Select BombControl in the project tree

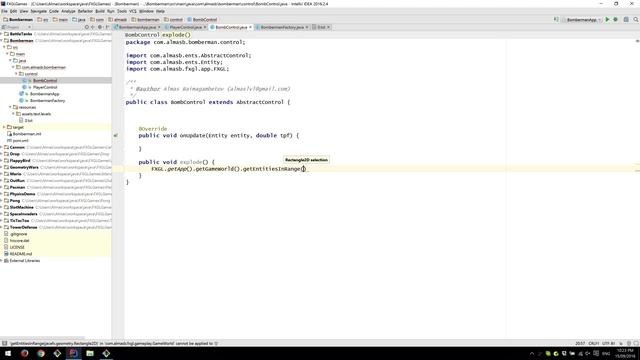coord(45,80)
